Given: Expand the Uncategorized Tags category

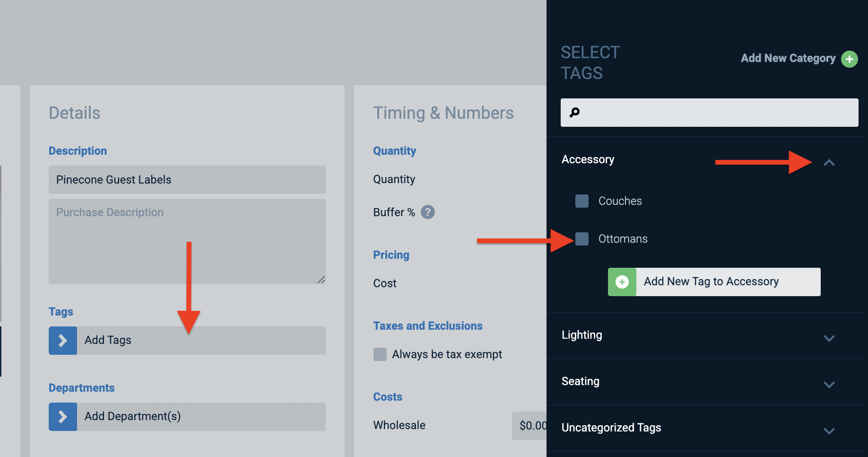Looking at the screenshot, I should click(x=829, y=431).
